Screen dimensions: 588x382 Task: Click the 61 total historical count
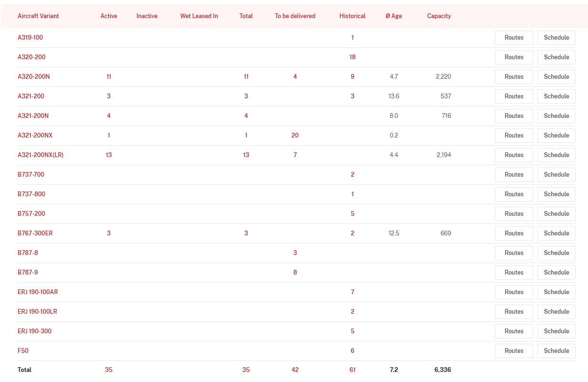coord(352,370)
